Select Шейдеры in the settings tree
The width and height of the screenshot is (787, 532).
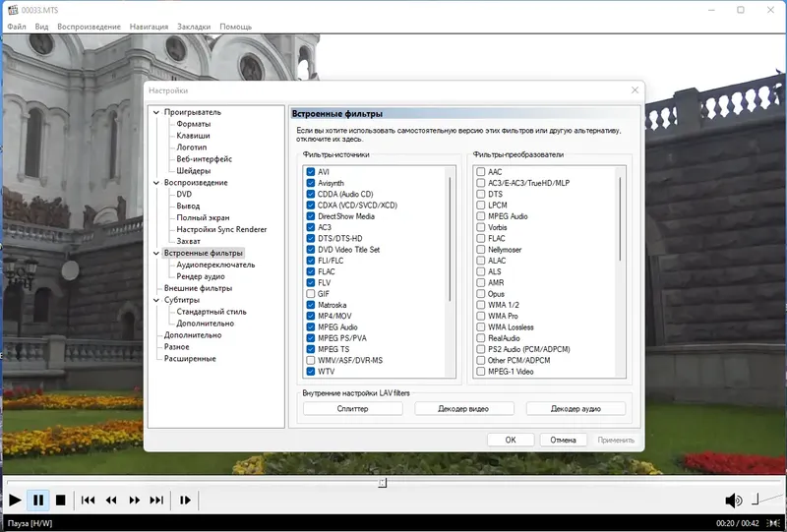pyautogui.click(x=193, y=171)
